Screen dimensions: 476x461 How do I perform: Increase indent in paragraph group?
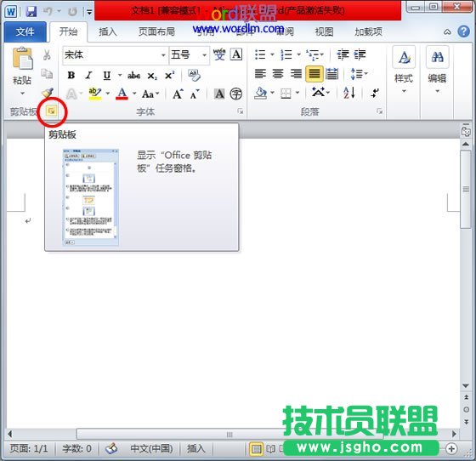click(360, 54)
